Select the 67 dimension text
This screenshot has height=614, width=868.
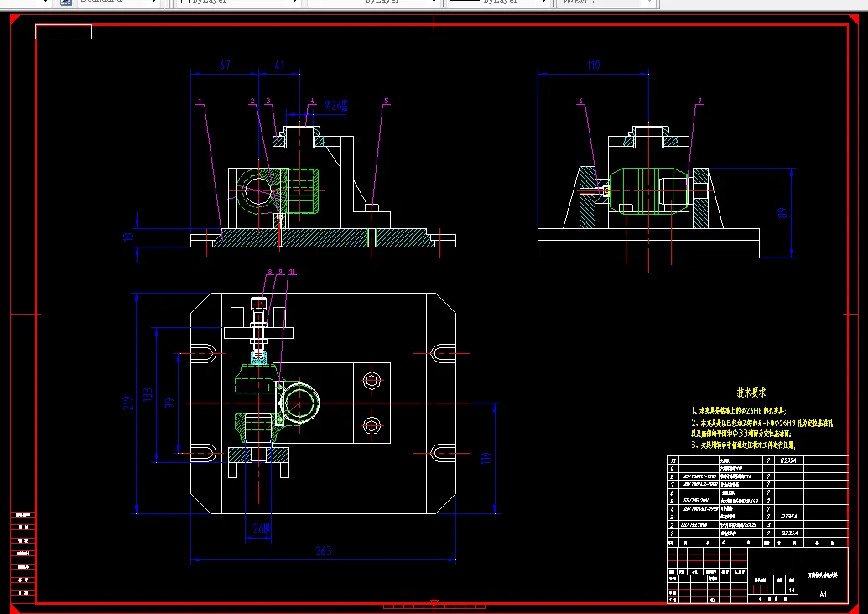(225, 65)
